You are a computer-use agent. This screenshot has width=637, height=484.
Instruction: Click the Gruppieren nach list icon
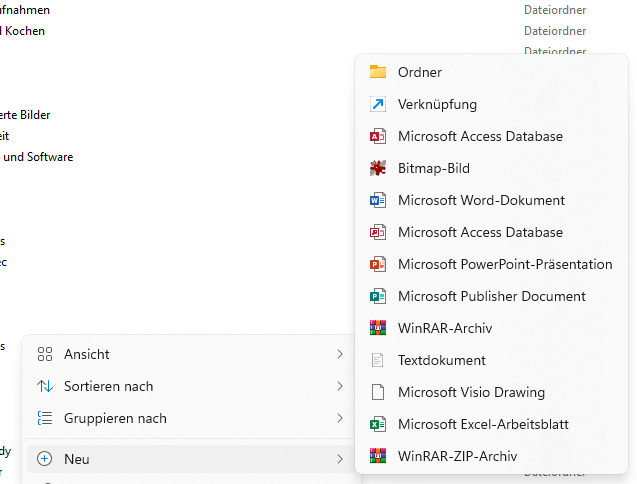44,418
